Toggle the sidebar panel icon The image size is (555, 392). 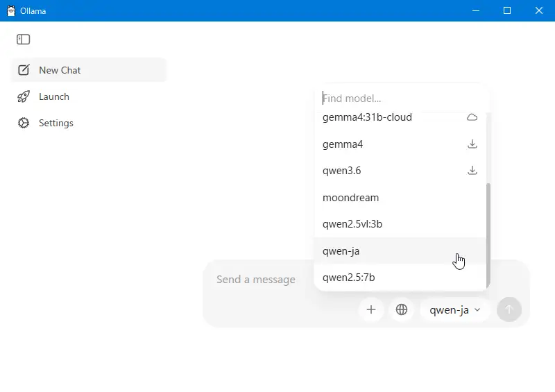coord(24,40)
